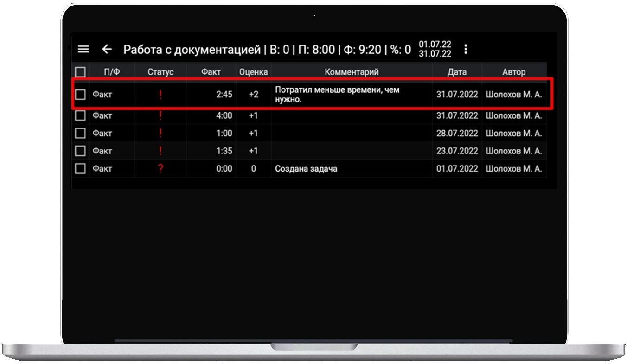The height and width of the screenshot is (364, 627).
Task: Click the exclamation status icon for 4:00 entry
Action: (x=160, y=115)
